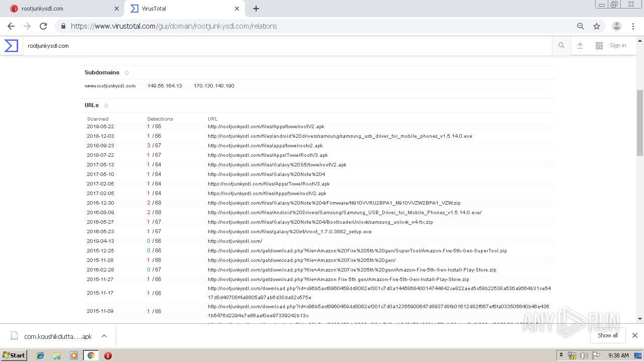The image size is (644, 362).
Task: Click the VirusTotal search input field
Action: [x=287, y=46]
